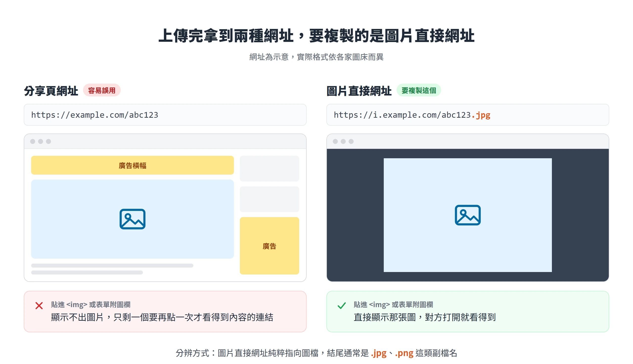
Task: Click the subtitle 網址為示意
Action: 269,57
